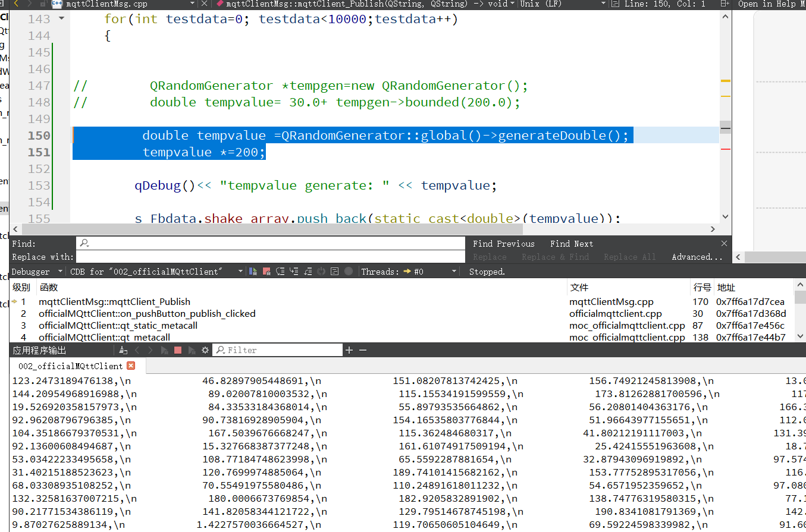Open the Threads #0 dropdown

453,271
